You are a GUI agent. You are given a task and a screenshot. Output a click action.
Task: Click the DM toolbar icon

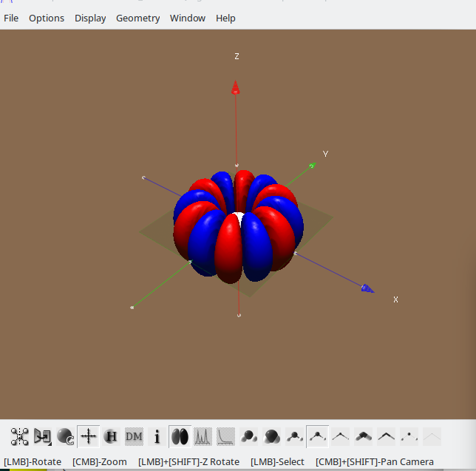(x=134, y=436)
